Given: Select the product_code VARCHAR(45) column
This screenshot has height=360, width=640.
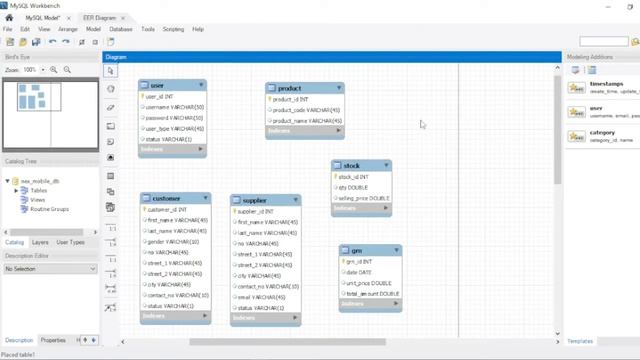Looking at the screenshot, I should tap(304, 110).
